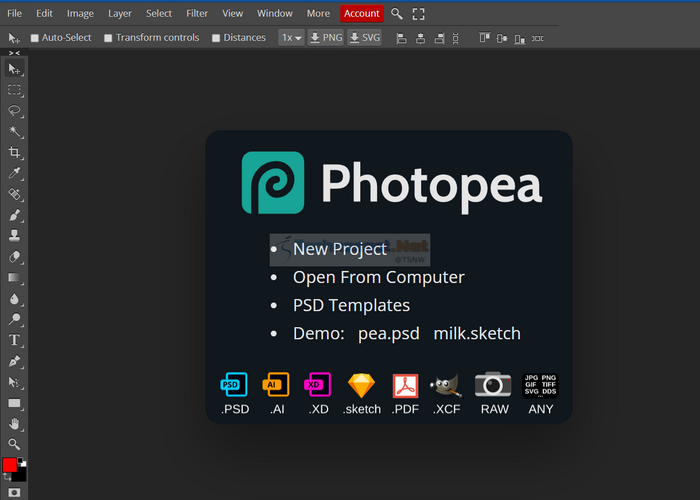Select the Dodge tool
The width and height of the screenshot is (700, 500).
pyautogui.click(x=14, y=319)
